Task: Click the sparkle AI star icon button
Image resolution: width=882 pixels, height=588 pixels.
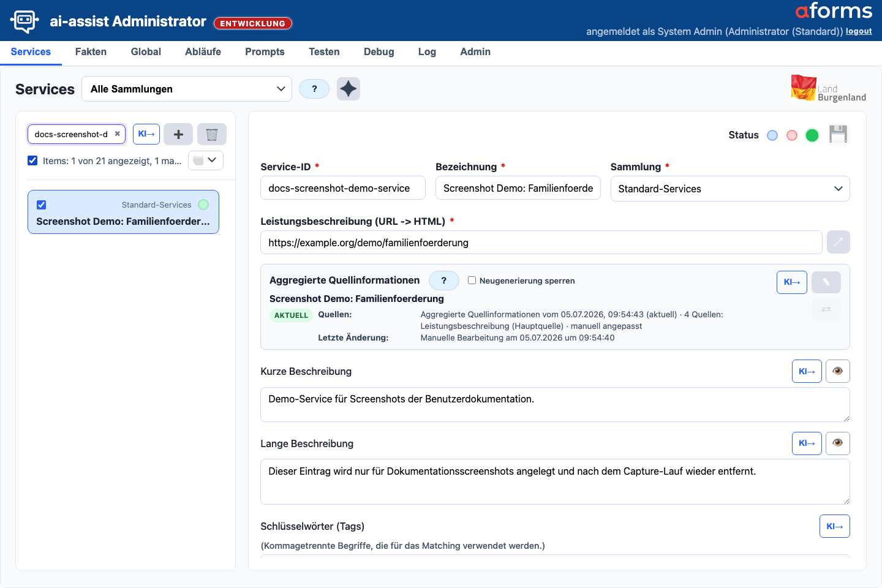Action: click(349, 89)
